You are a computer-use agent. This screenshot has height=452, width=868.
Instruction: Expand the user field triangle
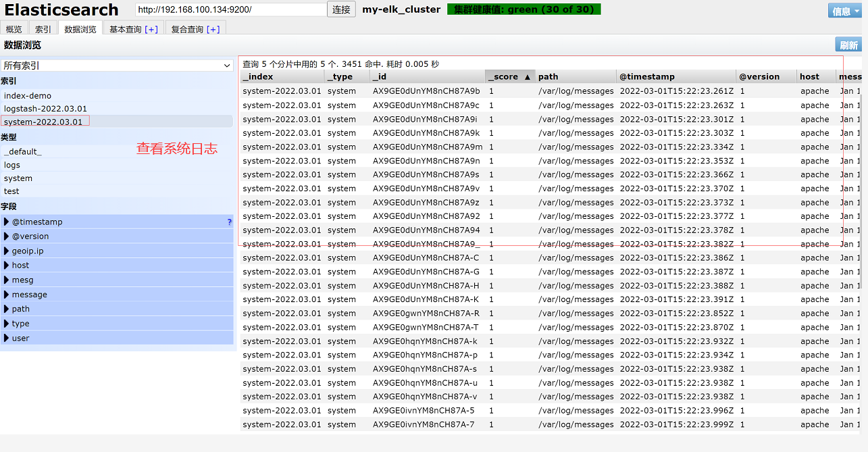click(x=6, y=338)
